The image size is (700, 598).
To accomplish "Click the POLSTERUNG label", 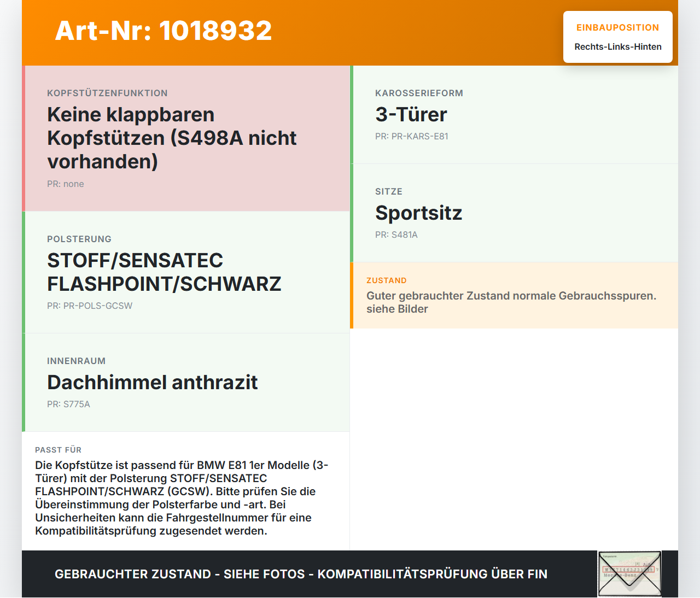I will (x=79, y=239).
